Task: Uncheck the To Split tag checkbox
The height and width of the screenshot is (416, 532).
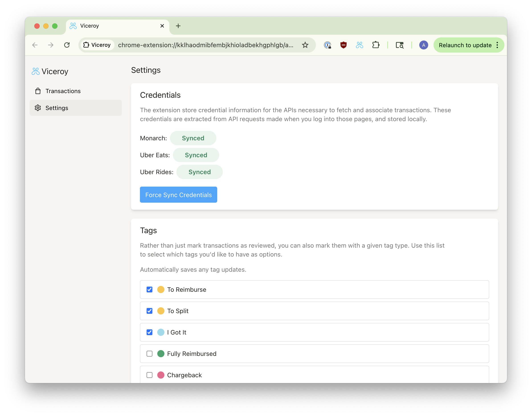Action: pos(149,311)
